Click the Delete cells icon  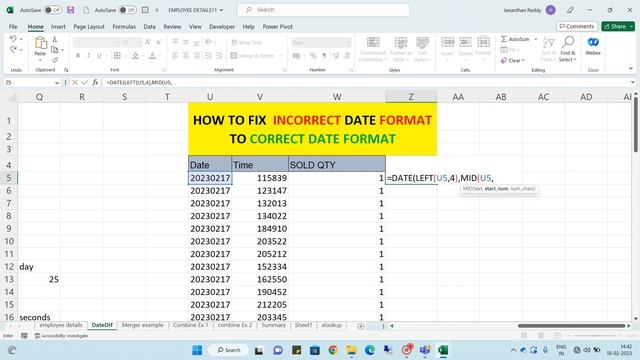(x=465, y=46)
